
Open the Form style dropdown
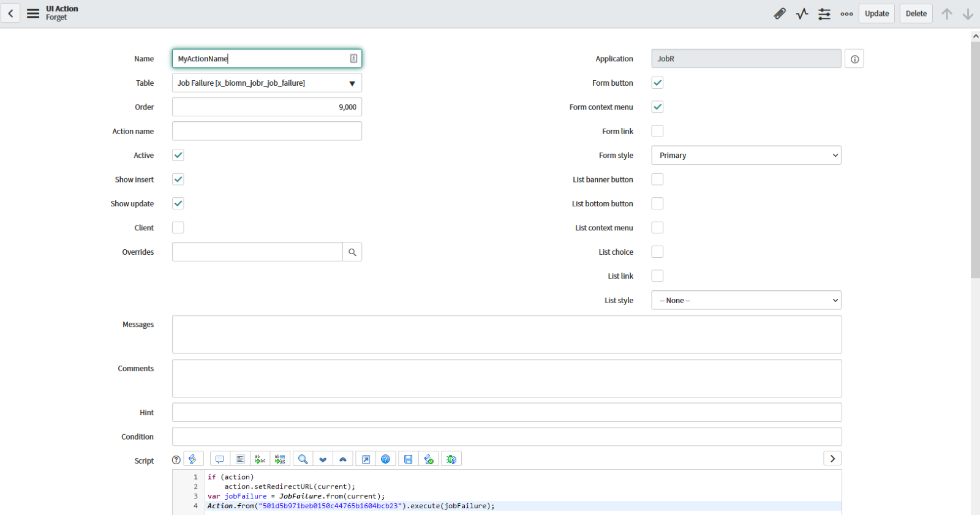click(x=746, y=156)
